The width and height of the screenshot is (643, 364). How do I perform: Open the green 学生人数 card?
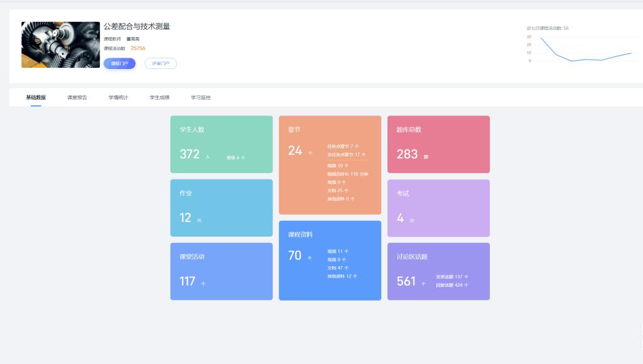coord(221,144)
